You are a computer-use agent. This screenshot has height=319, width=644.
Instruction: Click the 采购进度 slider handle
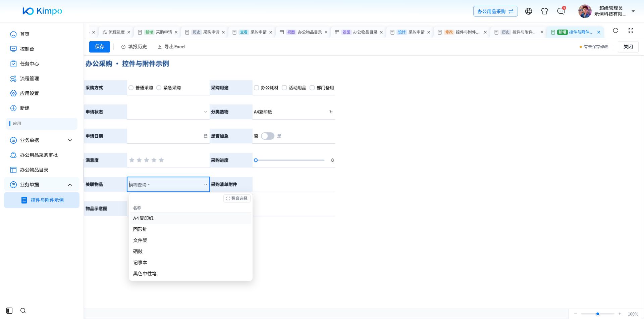pyautogui.click(x=256, y=160)
